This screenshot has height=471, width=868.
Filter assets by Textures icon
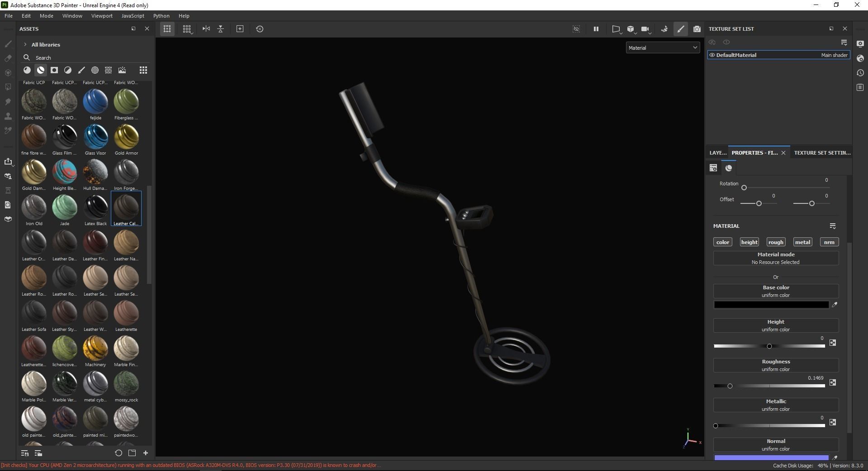109,70
